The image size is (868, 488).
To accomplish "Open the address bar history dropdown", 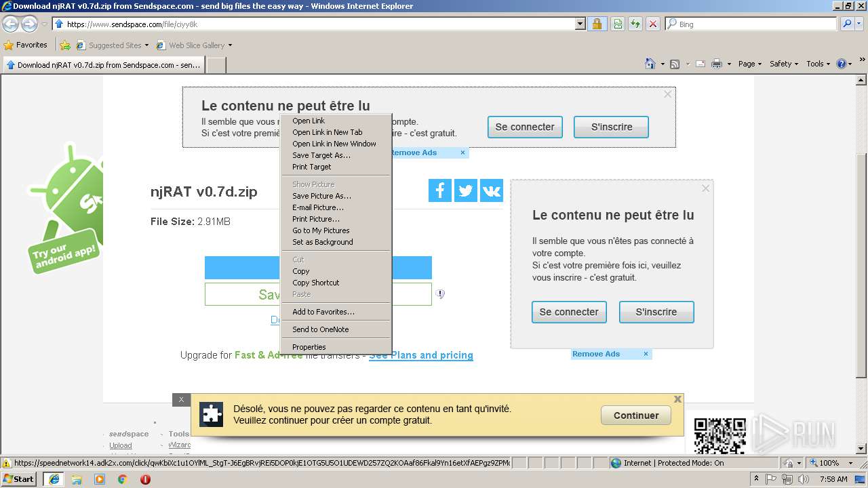I will [x=580, y=24].
